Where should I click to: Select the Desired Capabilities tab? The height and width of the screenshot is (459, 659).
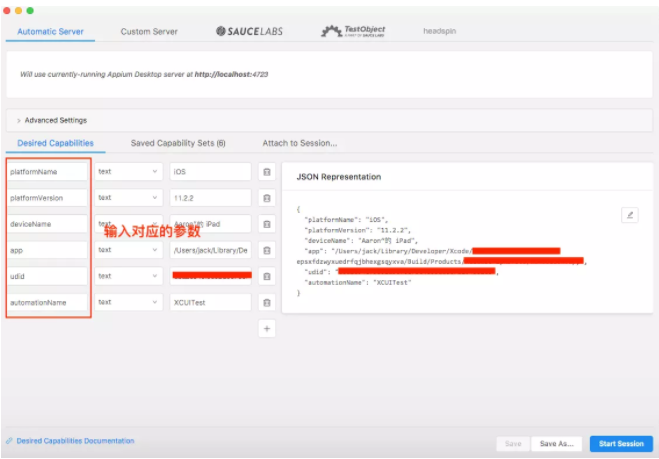55,143
